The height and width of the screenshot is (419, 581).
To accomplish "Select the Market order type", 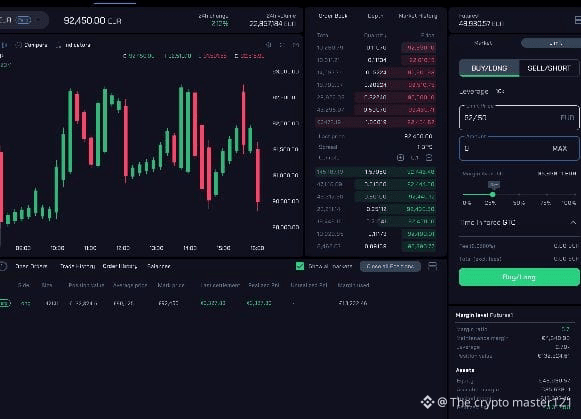I will pyautogui.click(x=483, y=43).
